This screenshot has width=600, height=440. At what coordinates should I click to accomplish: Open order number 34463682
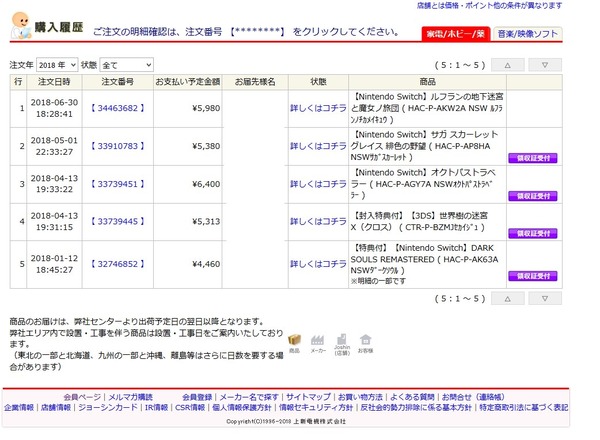coord(117,108)
